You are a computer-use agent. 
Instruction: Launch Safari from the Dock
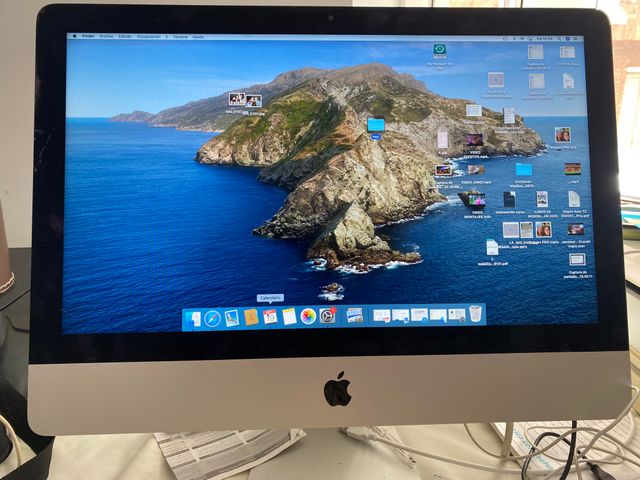point(212,317)
